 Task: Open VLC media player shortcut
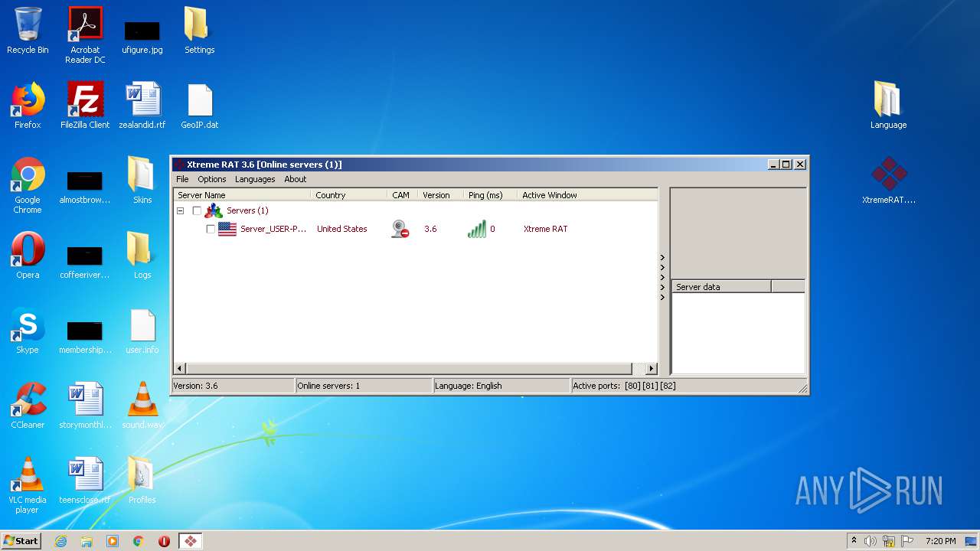28,485
